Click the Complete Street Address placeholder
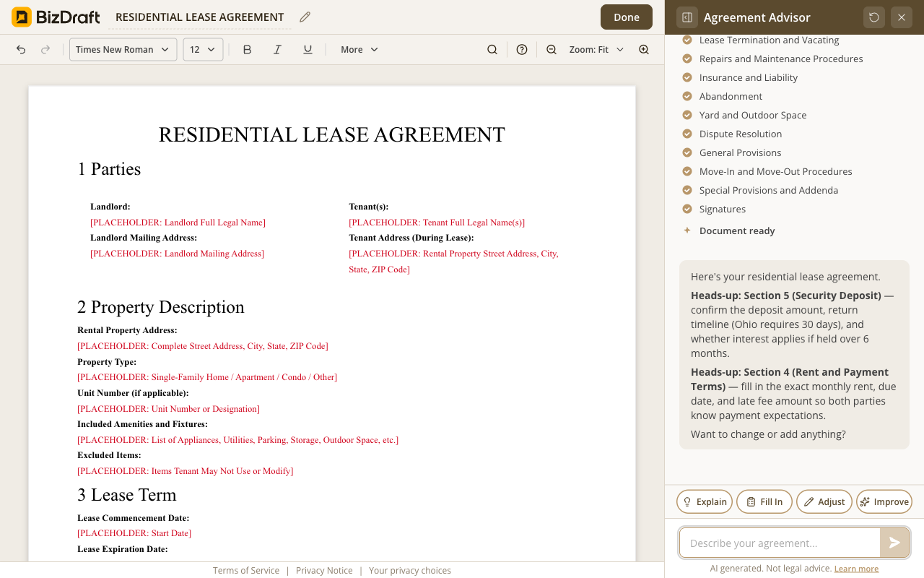Viewport: 924px width, 578px height. (203, 346)
